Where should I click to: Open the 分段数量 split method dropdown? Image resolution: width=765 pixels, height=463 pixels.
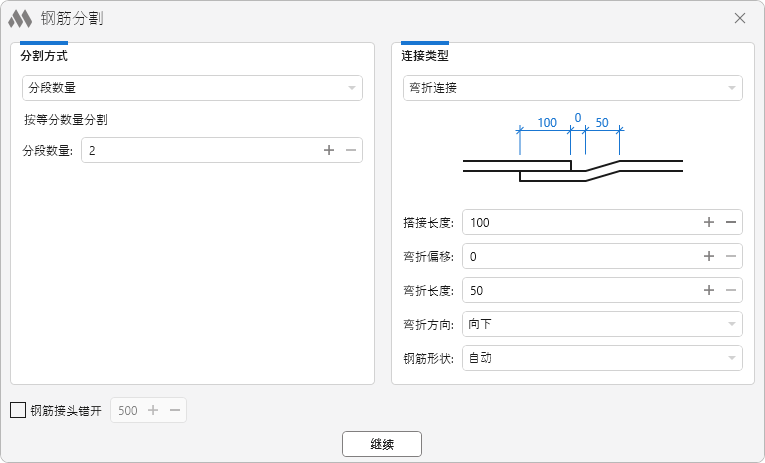(x=192, y=88)
